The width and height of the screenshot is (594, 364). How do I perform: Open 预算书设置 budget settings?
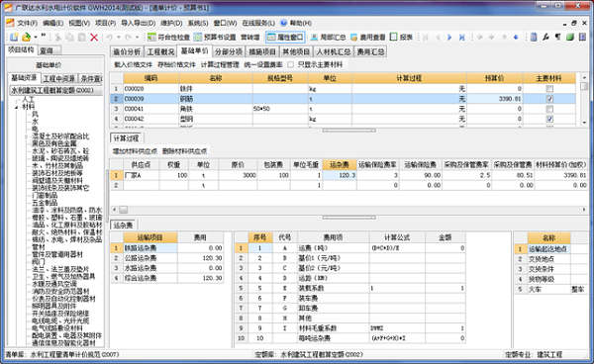pyautogui.click(x=215, y=37)
